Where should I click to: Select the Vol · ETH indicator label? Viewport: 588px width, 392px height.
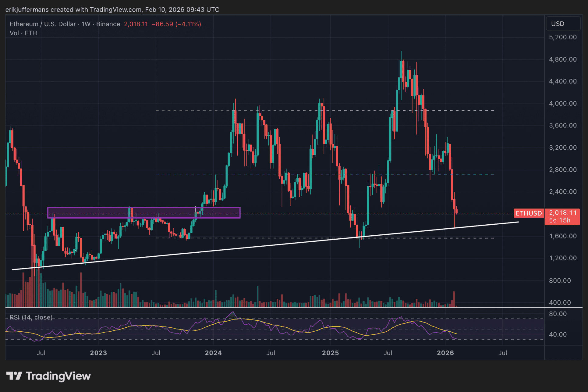[x=23, y=33]
